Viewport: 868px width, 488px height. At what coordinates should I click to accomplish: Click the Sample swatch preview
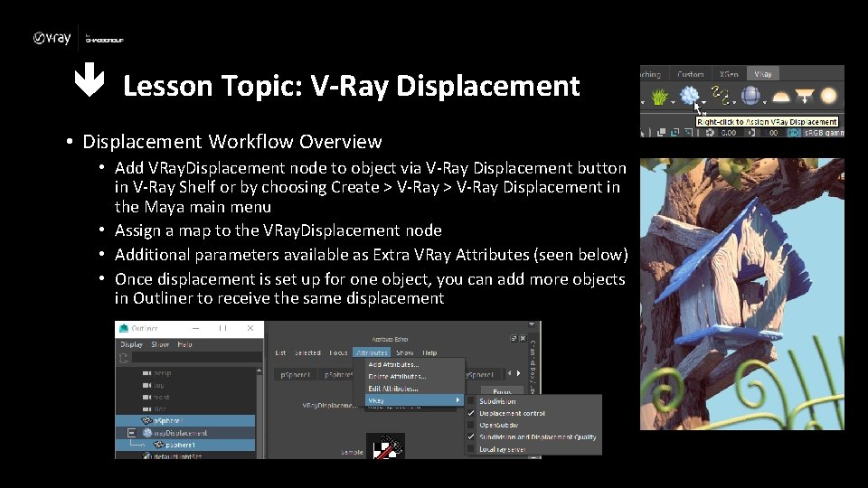click(385, 446)
